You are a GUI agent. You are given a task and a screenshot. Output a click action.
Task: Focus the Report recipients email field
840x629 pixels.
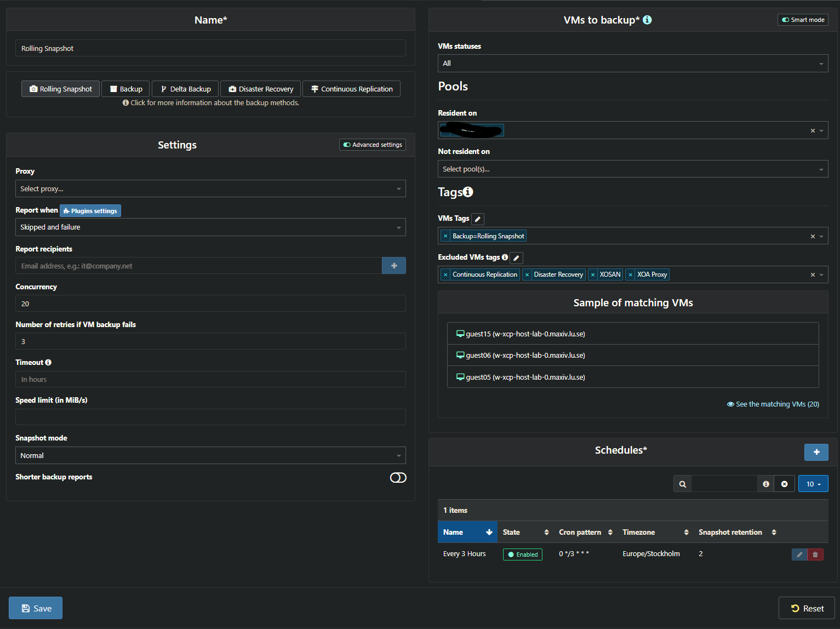click(x=198, y=266)
